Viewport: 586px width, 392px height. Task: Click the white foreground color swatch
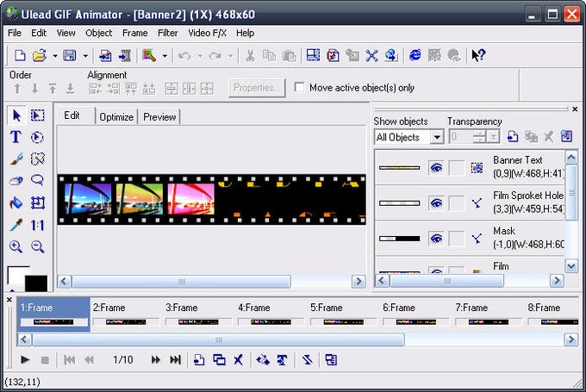click(x=16, y=274)
